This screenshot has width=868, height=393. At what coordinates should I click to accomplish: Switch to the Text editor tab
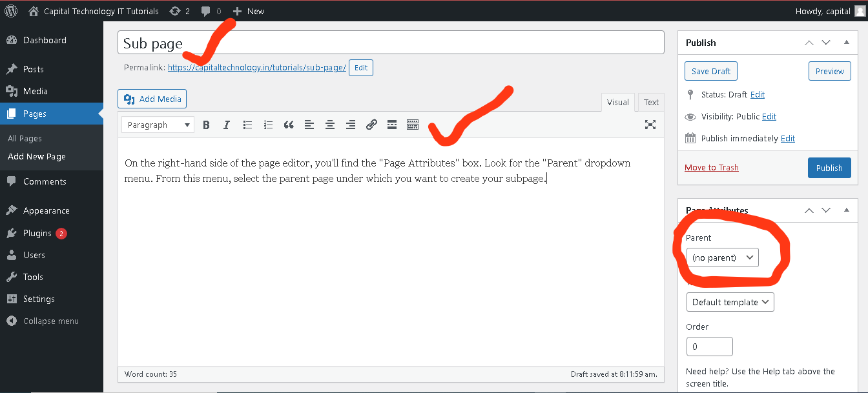[651, 102]
